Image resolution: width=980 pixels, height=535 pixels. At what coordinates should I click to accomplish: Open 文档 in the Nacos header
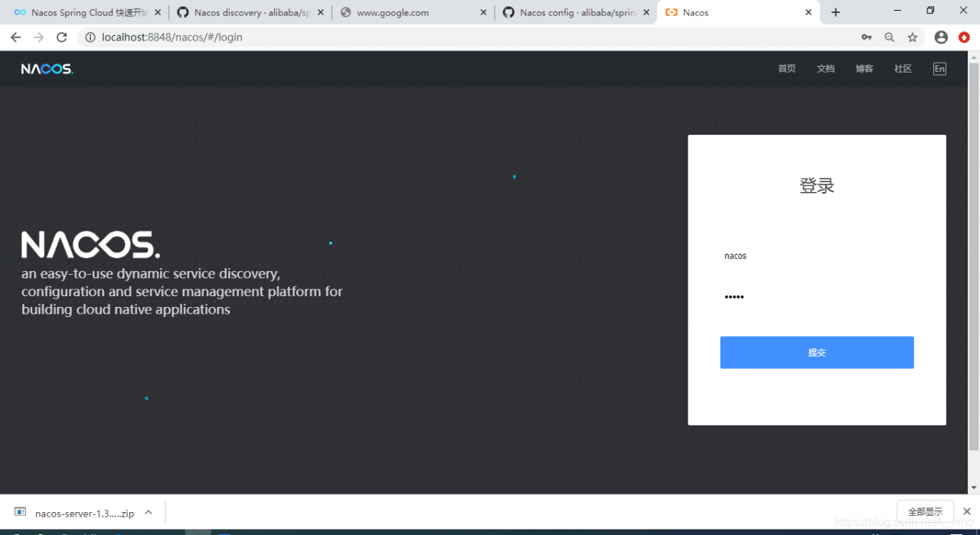click(825, 69)
